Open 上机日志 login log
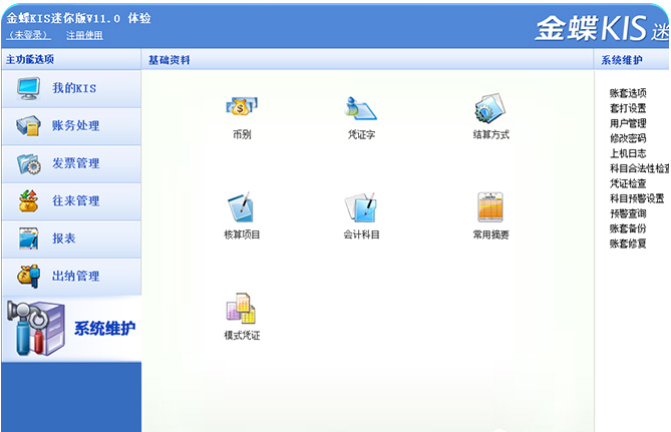 point(628,153)
